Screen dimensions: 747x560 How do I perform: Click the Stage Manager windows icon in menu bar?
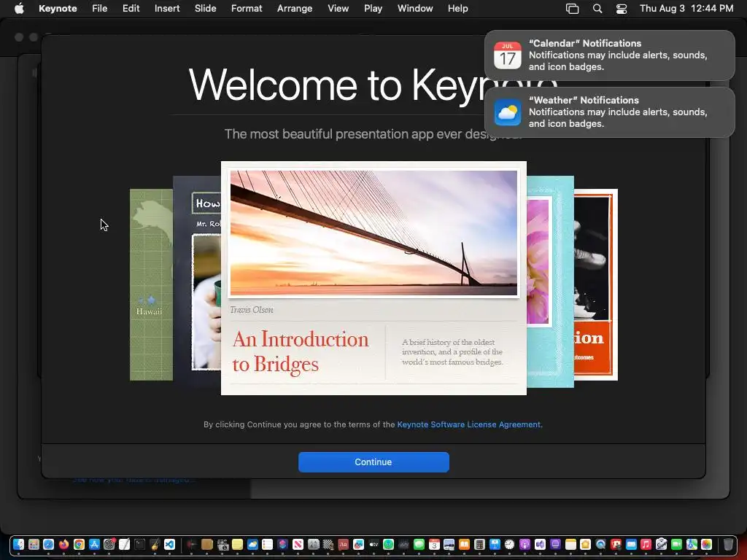572,8
